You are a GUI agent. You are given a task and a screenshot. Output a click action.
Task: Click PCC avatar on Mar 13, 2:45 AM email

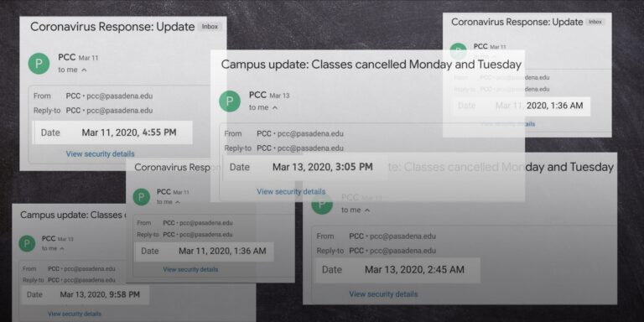click(322, 204)
